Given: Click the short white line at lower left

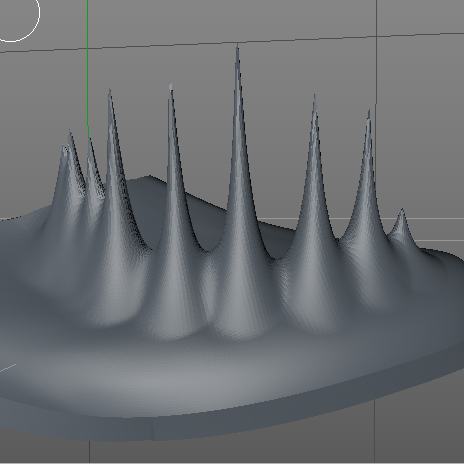Looking at the screenshot, I should click(x=8, y=368).
